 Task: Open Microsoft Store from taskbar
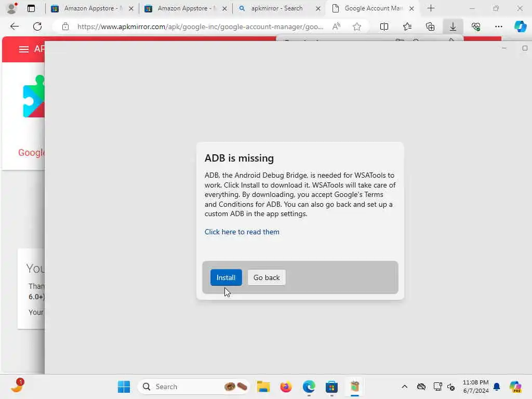[331, 387]
